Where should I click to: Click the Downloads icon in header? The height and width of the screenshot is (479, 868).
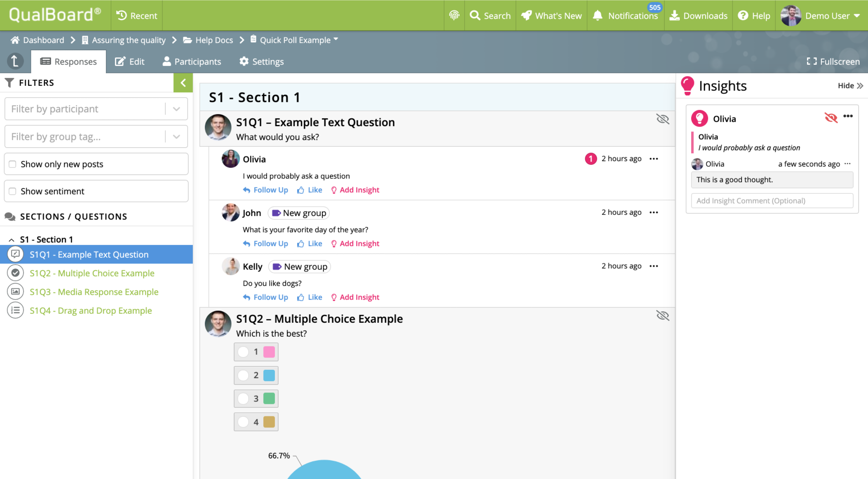point(674,16)
